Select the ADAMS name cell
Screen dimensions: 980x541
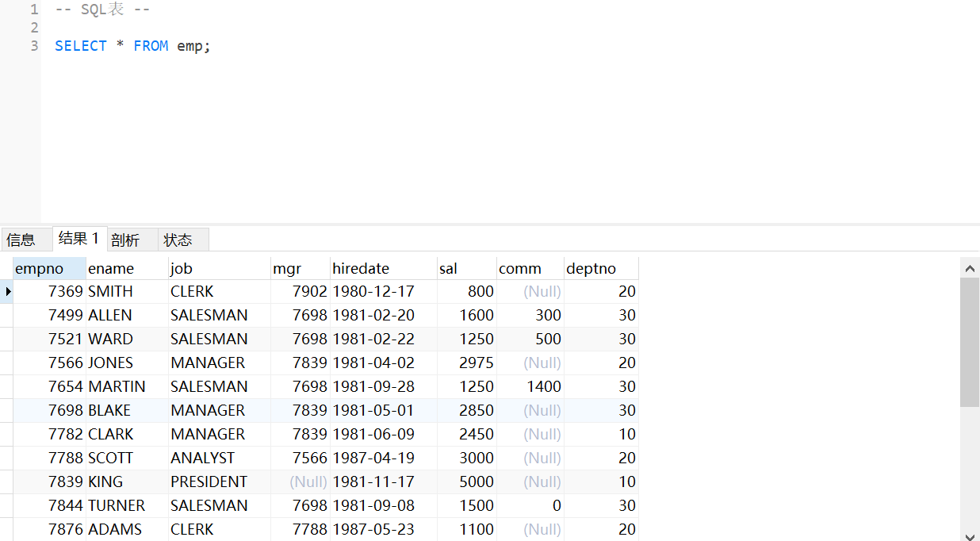coord(127,529)
